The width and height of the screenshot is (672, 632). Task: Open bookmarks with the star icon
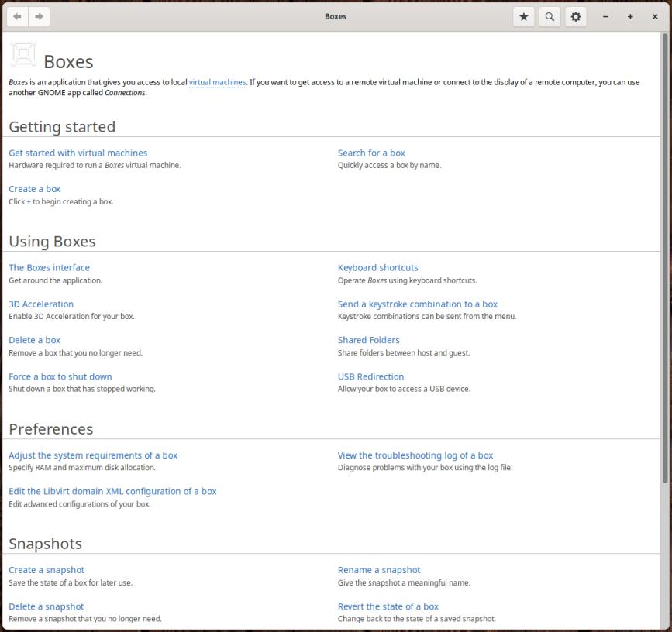(x=524, y=16)
